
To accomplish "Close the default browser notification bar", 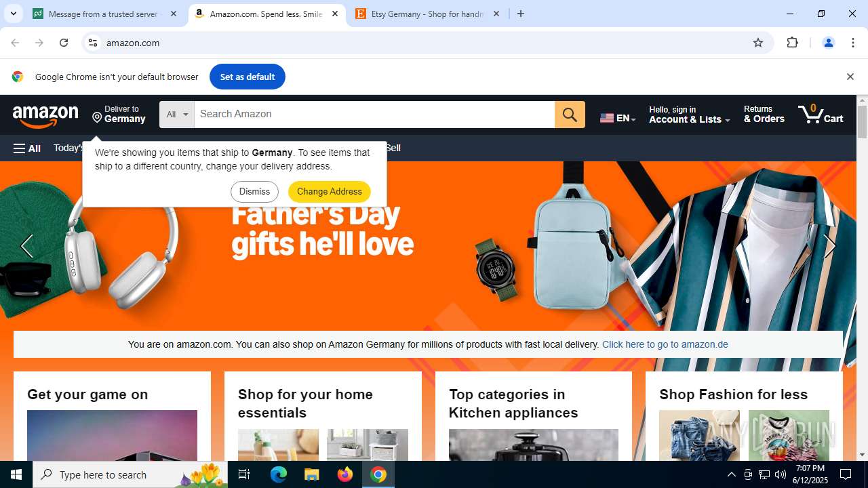I will 850,77.
